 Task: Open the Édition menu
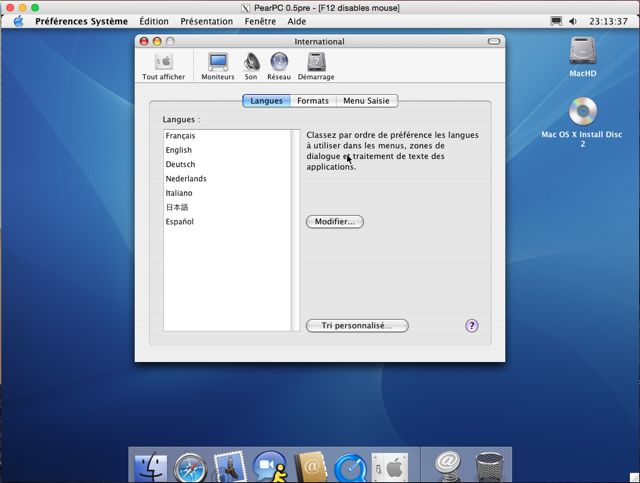click(154, 21)
